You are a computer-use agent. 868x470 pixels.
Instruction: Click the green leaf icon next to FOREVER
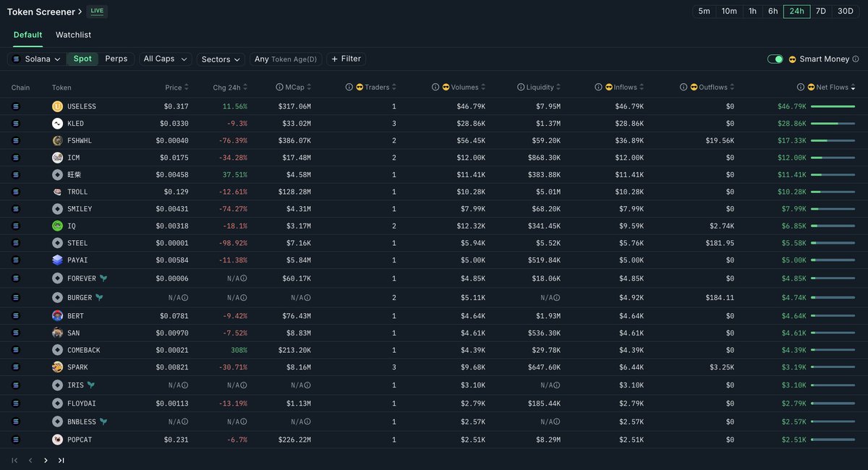pyautogui.click(x=103, y=278)
